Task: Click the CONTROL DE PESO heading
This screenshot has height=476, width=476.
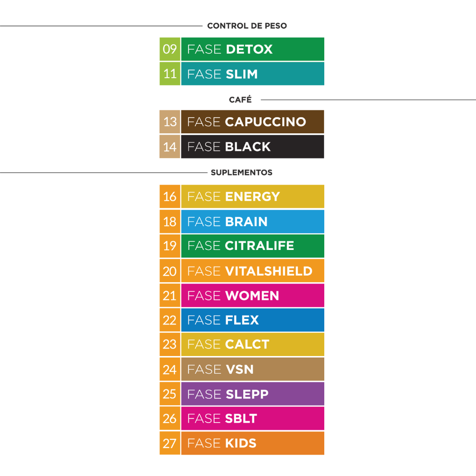Action: click(247, 26)
